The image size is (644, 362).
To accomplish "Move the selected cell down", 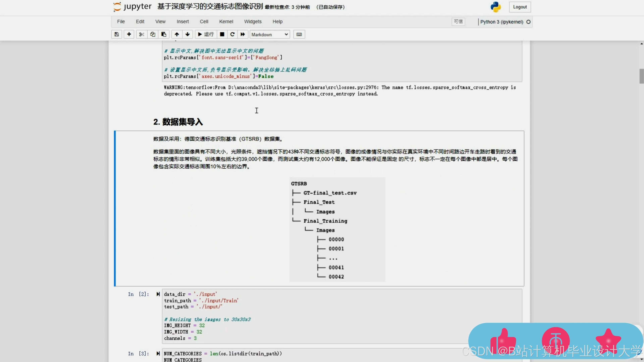I will point(187,34).
